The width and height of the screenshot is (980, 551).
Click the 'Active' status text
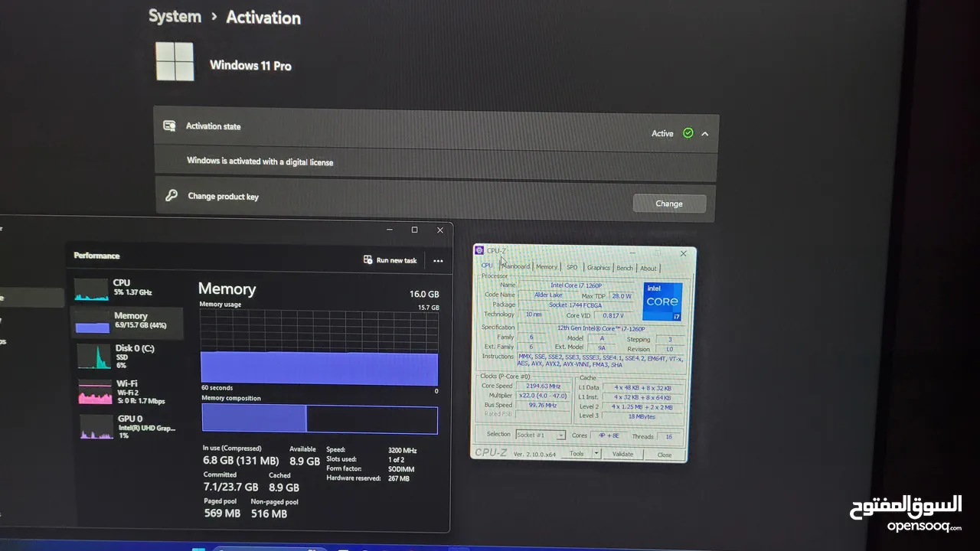coord(662,133)
